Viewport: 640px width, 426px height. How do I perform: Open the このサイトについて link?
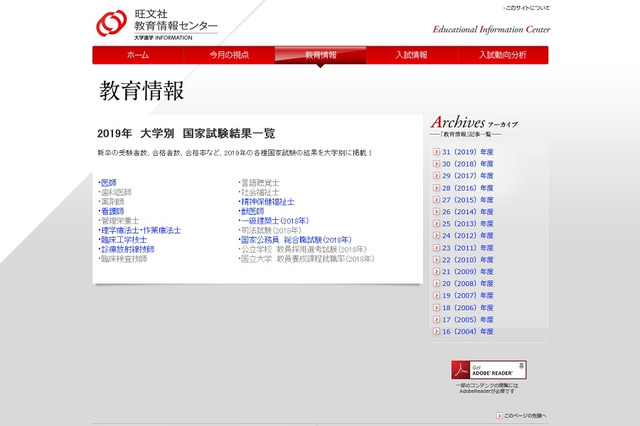[527, 8]
